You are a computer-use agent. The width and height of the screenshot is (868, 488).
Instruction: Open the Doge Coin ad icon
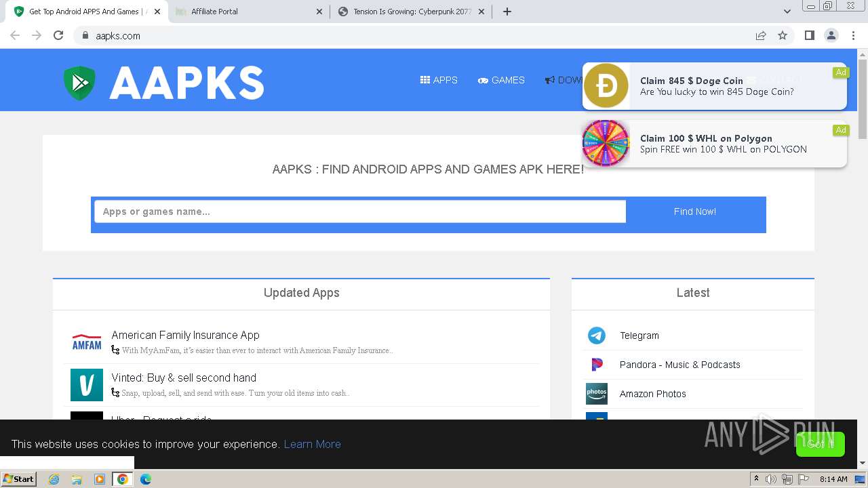pos(606,86)
